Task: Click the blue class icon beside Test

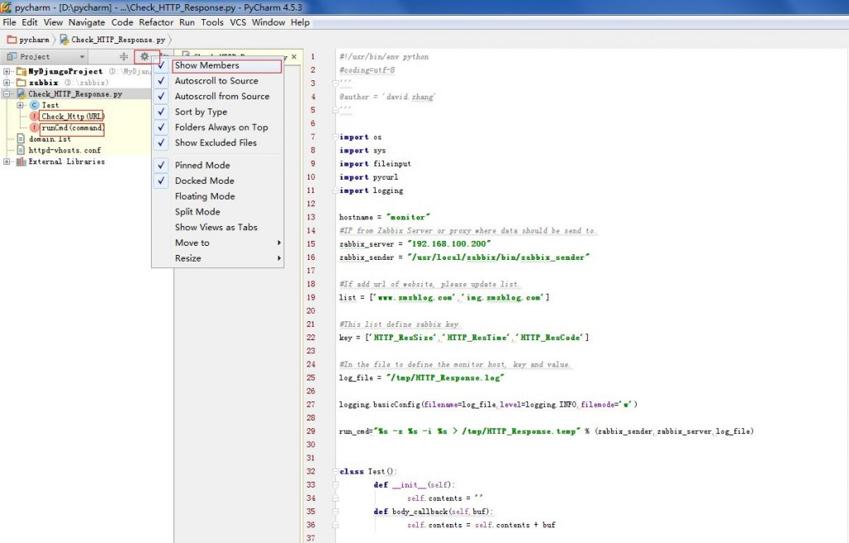Action: point(35,105)
